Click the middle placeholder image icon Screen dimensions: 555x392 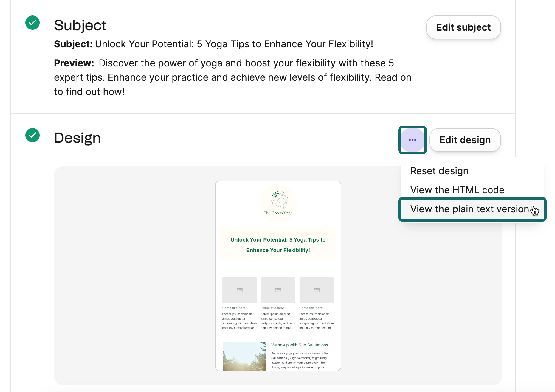278,290
